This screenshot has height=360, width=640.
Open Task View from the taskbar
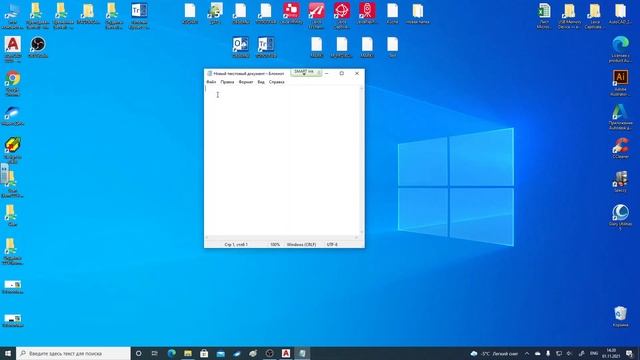coord(155,353)
